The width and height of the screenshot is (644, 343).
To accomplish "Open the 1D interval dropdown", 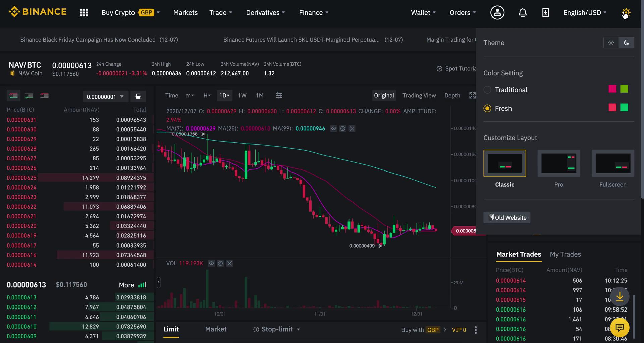I will point(224,95).
